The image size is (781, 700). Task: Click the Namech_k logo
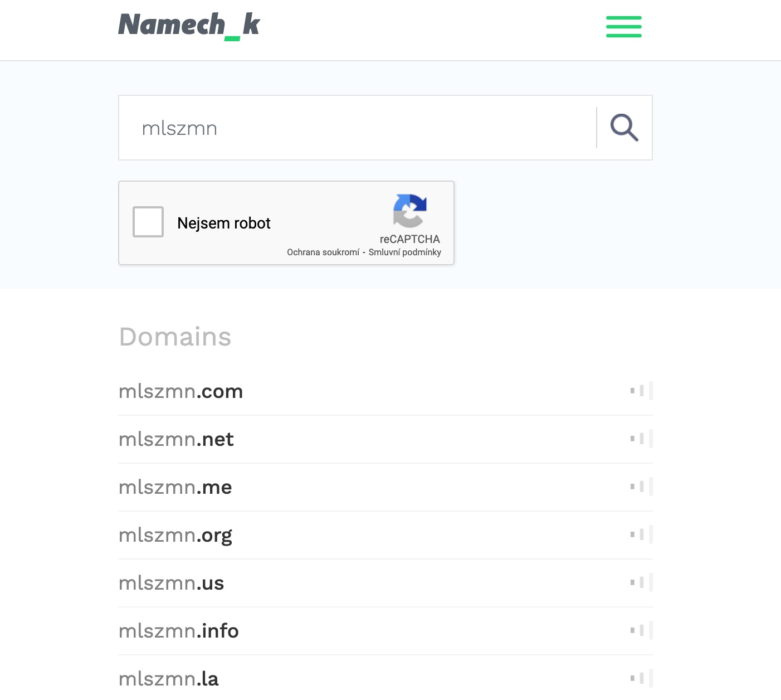click(189, 26)
